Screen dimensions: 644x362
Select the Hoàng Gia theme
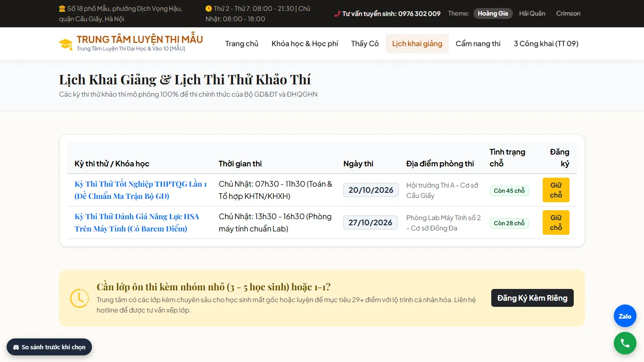coord(493,14)
